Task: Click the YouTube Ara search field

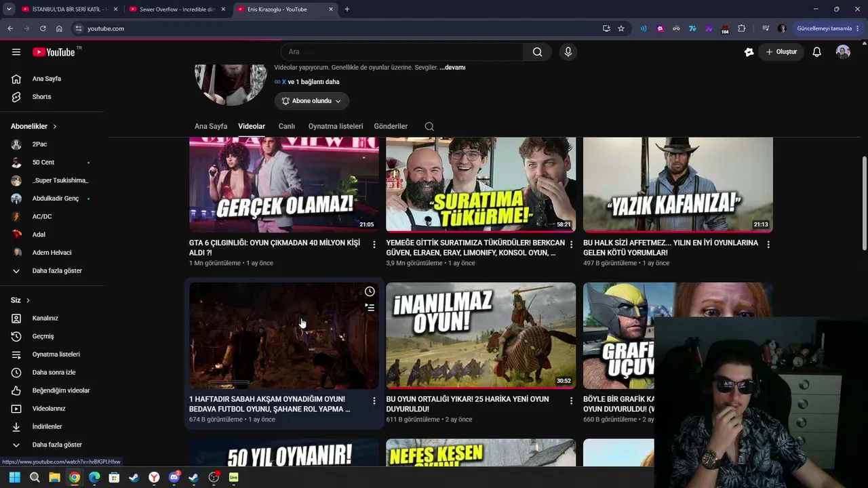Action: [402, 52]
